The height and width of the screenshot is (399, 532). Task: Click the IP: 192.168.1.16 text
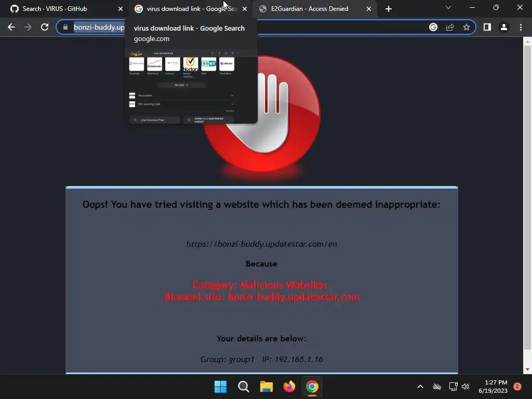[292, 360]
